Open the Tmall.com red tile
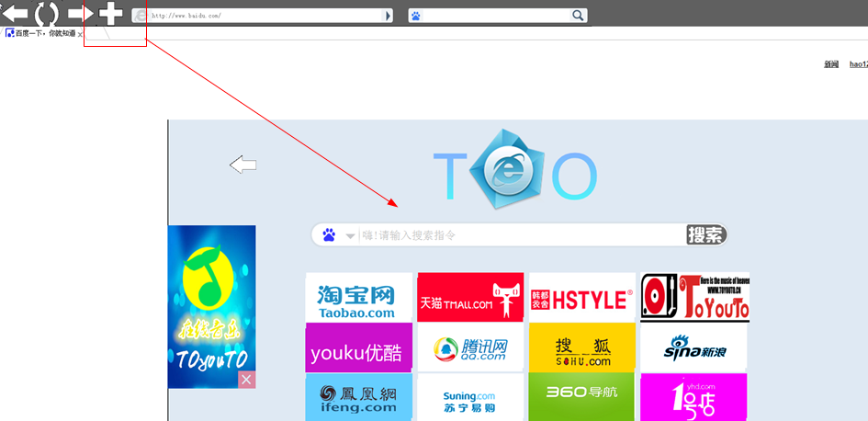868x421 pixels. (469, 298)
